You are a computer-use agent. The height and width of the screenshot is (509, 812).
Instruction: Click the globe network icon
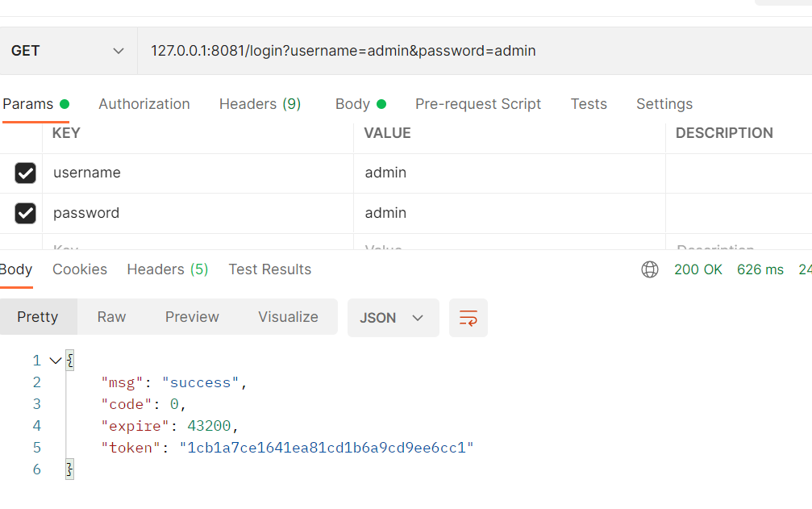pyautogui.click(x=649, y=269)
